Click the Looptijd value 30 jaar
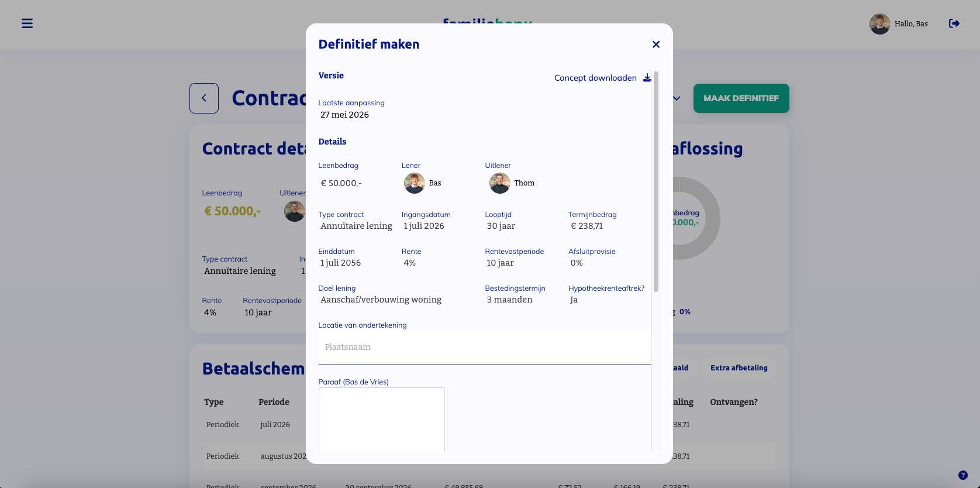980x488 pixels. (x=501, y=226)
